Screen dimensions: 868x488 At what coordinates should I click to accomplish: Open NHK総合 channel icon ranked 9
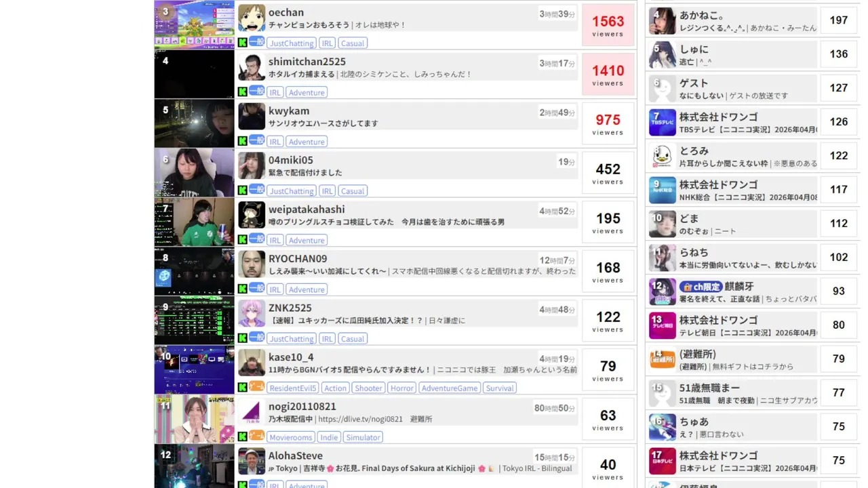click(x=663, y=190)
